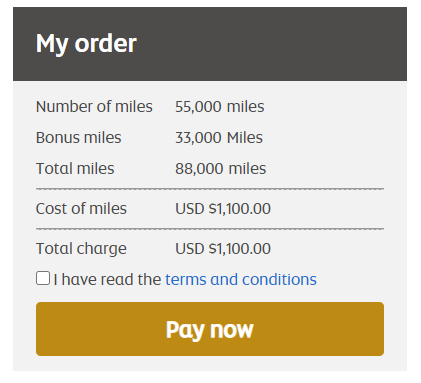
Task: Click the divider line above Total charge
Action: pyautogui.click(x=210, y=229)
